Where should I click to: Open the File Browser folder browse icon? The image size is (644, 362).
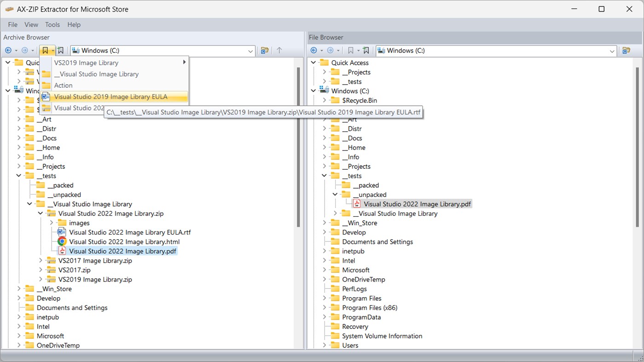627,51
